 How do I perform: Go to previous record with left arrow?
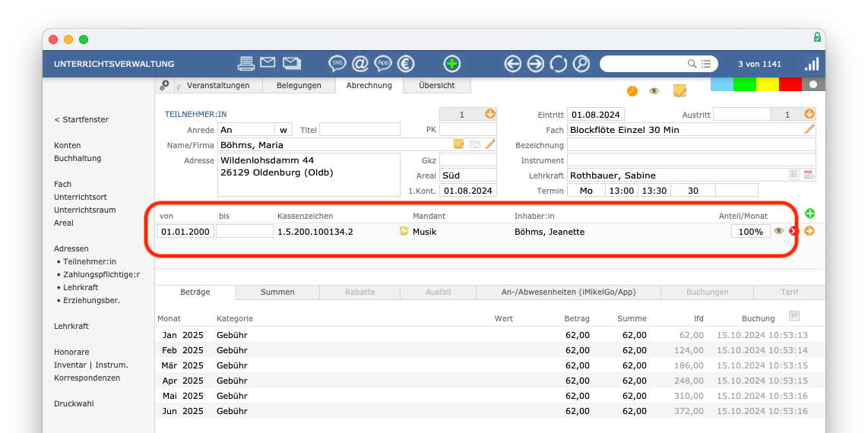coord(512,64)
